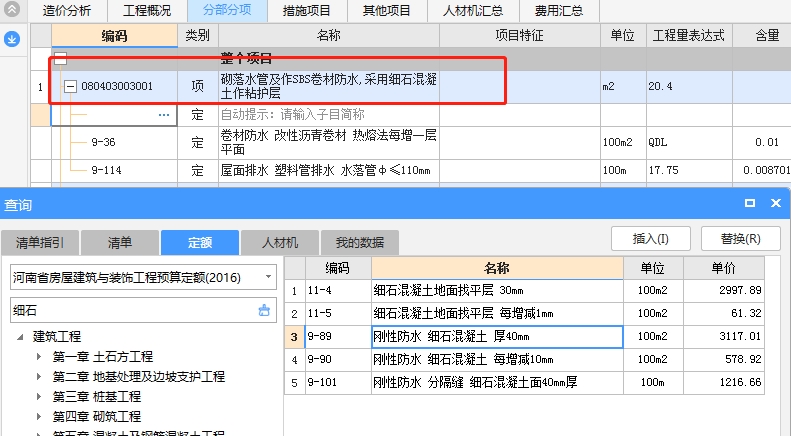791x436 pixels.
Task: Switch to the 工程概况 tab
Action: (147, 11)
